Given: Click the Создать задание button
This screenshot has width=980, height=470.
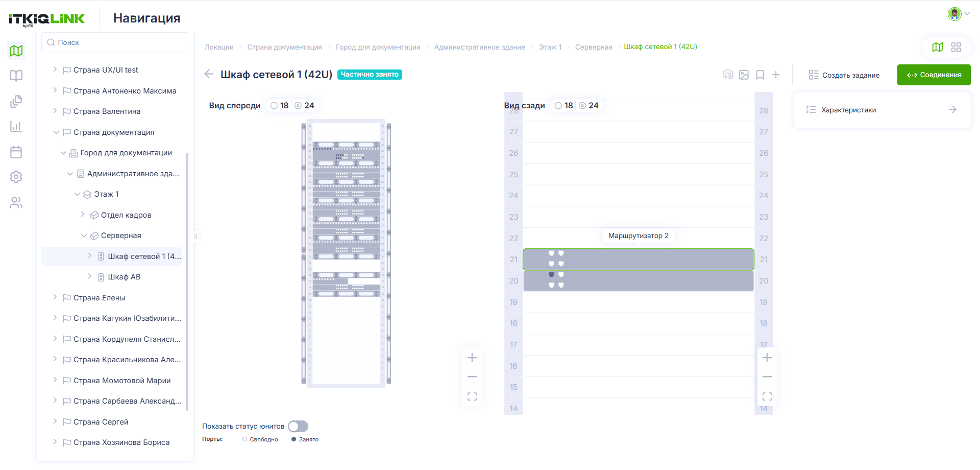Looking at the screenshot, I should point(844,75).
